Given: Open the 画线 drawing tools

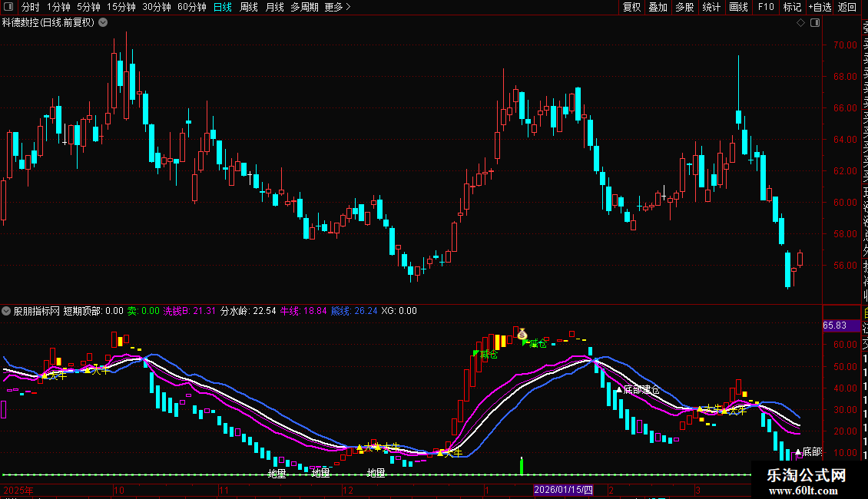Looking at the screenshot, I should (738, 7).
